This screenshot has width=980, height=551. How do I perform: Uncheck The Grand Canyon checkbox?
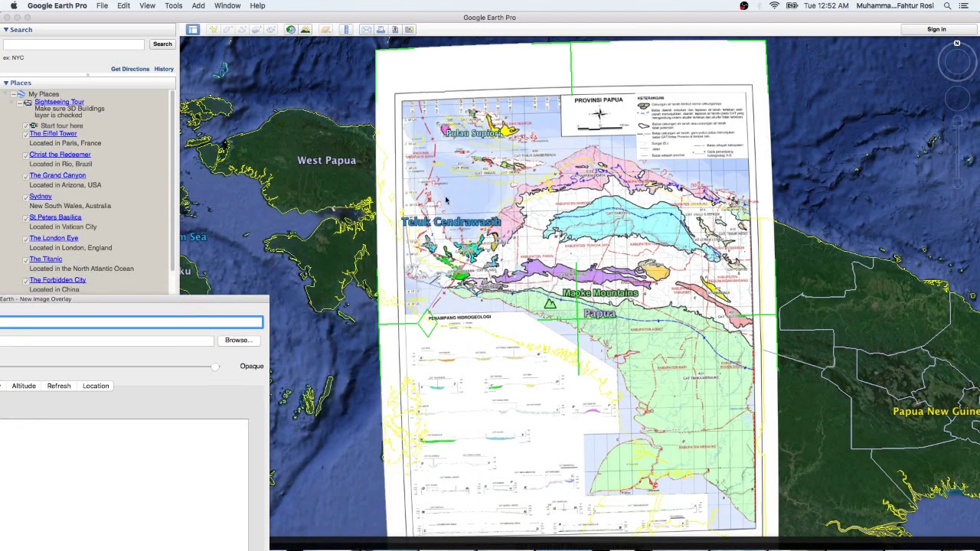[25, 176]
